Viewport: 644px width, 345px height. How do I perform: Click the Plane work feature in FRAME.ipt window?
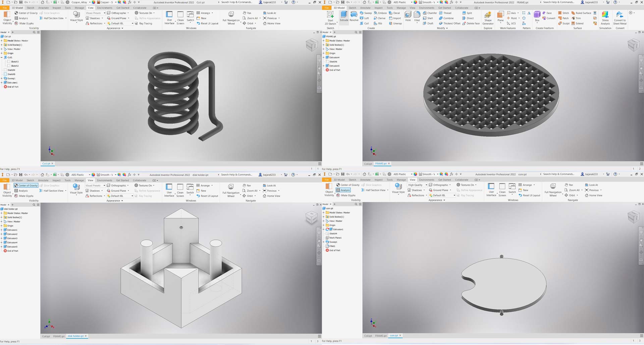tap(500, 16)
